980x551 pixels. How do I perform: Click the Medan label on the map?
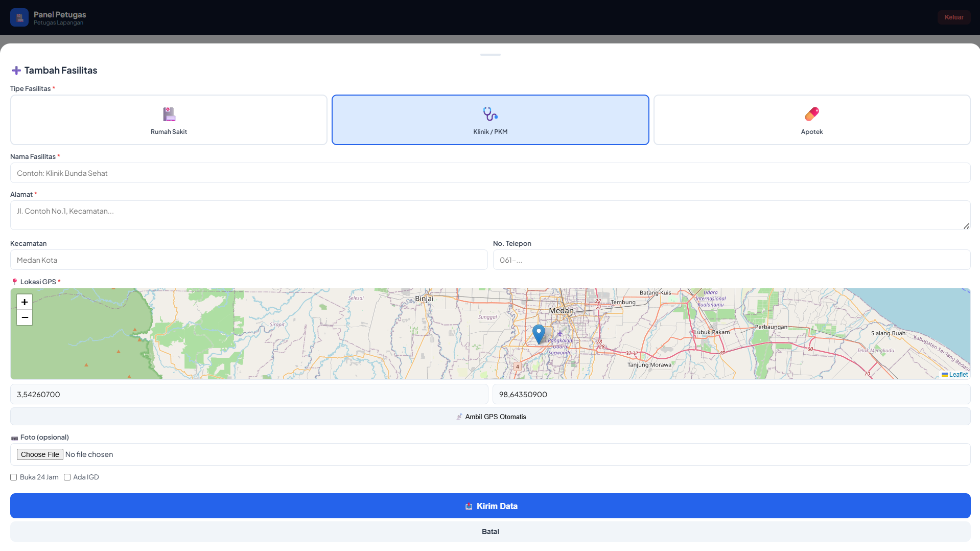(561, 311)
